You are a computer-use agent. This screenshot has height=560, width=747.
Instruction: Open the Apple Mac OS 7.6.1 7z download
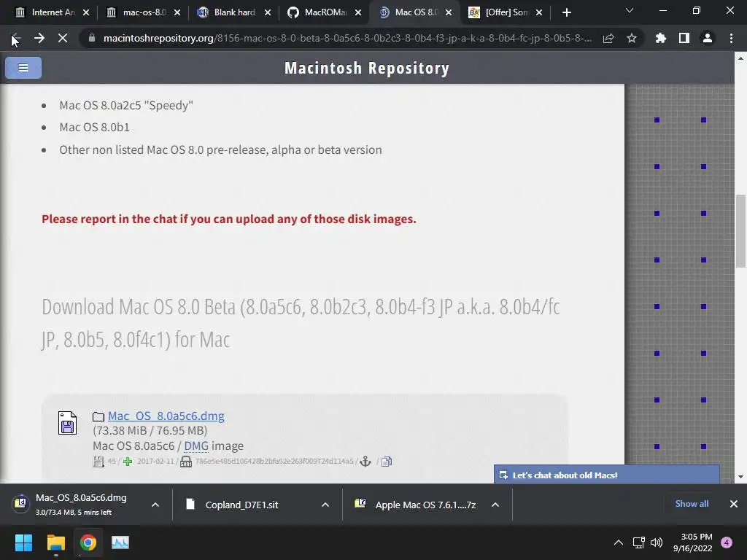[415, 505]
